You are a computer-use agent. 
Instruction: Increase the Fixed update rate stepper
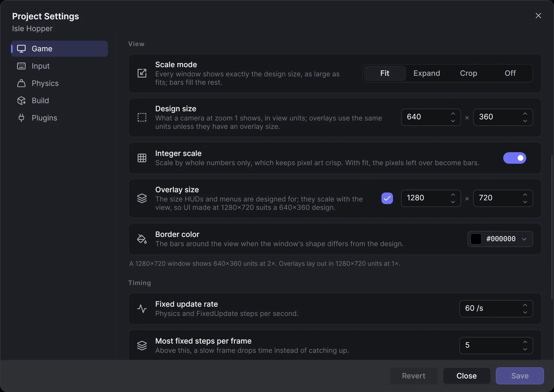coord(525,305)
